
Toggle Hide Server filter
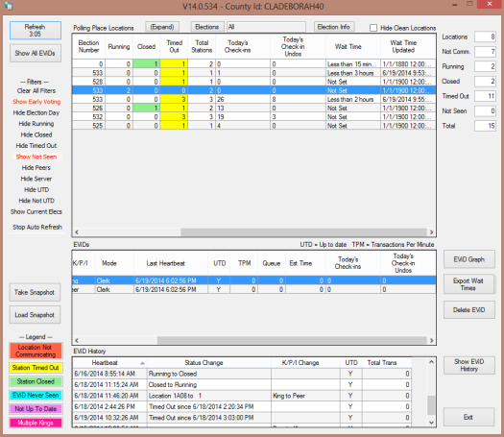pyautogui.click(x=36, y=179)
